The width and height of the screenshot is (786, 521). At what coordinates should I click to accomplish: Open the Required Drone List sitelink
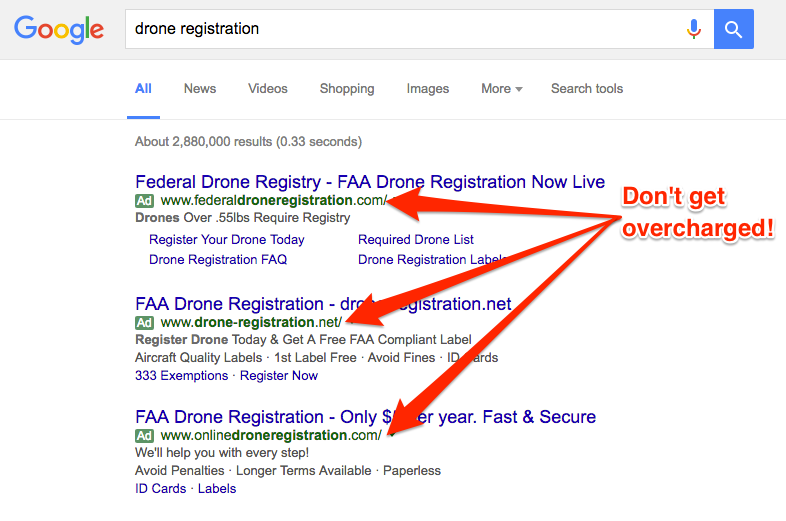[416, 240]
